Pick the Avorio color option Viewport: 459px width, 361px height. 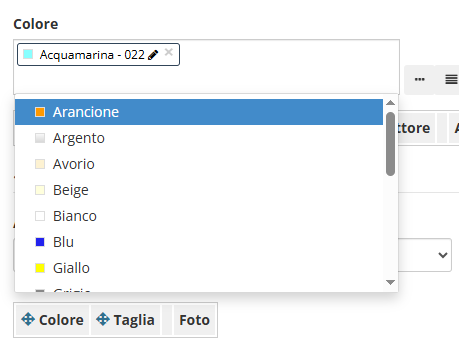[x=199, y=164]
